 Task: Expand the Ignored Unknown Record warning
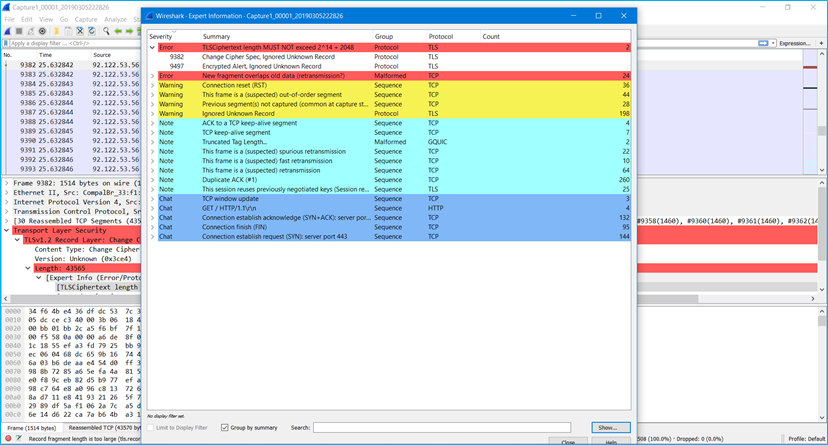pos(153,114)
